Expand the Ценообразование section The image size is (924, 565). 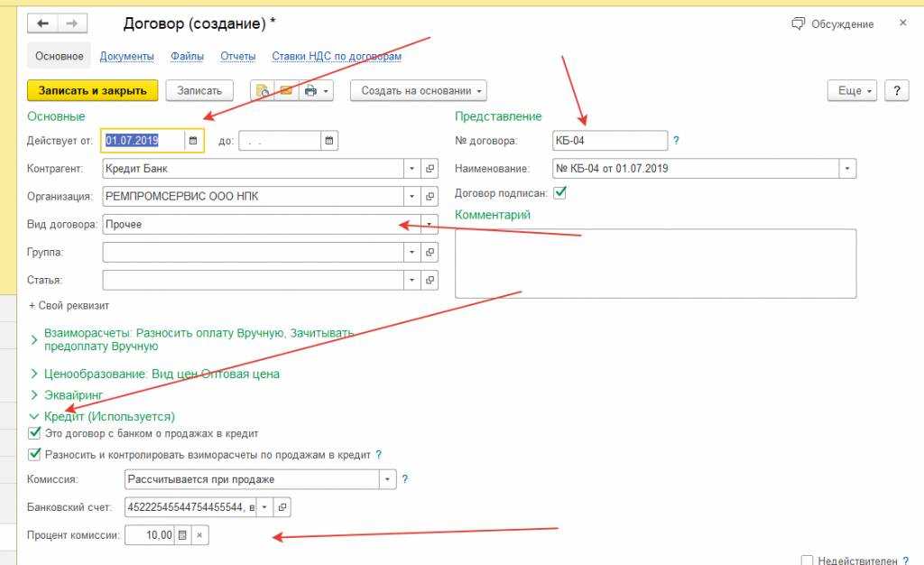click(x=34, y=375)
